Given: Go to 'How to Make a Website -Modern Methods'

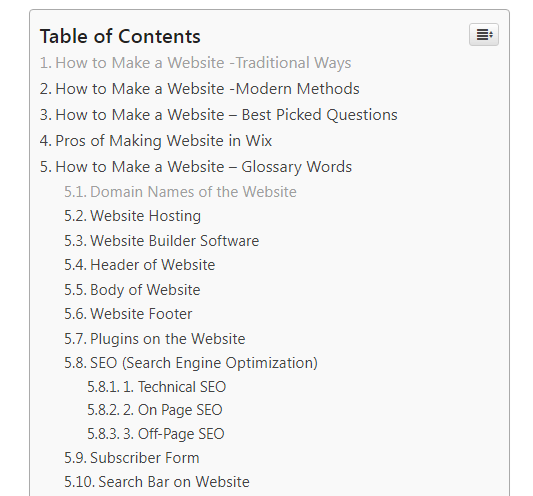Looking at the screenshot, I should point(200,89).
